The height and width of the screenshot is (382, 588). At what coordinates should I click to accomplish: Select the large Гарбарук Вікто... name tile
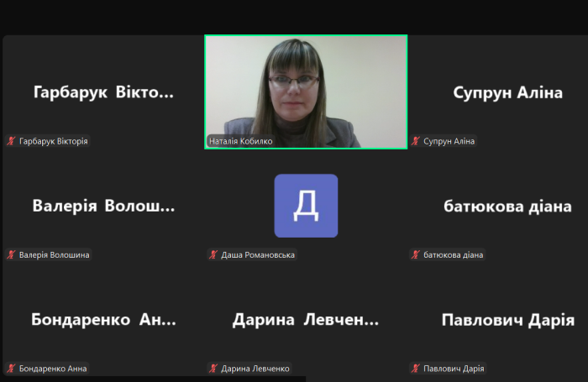[x=103, y=92]
